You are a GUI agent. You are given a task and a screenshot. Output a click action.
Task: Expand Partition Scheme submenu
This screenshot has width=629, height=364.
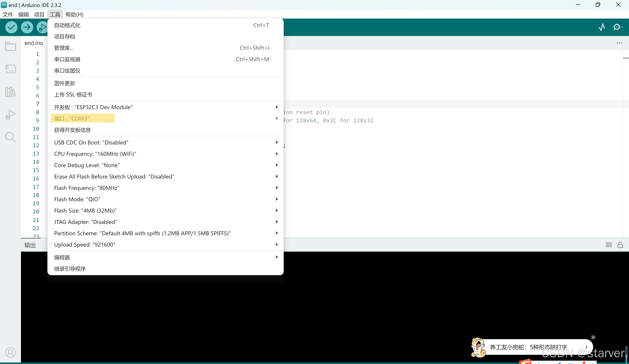[x=166, y=233]
